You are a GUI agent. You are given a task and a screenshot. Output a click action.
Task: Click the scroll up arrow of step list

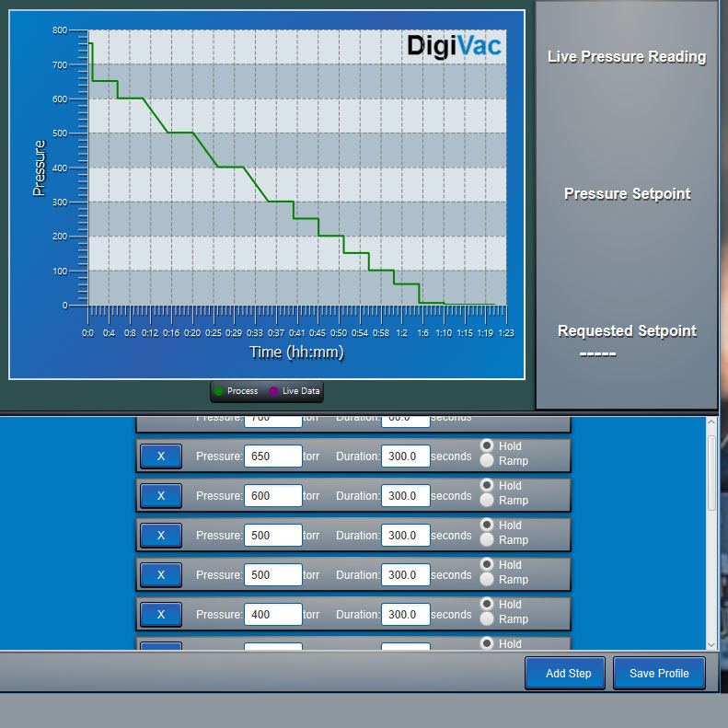[x=711, y=421]
